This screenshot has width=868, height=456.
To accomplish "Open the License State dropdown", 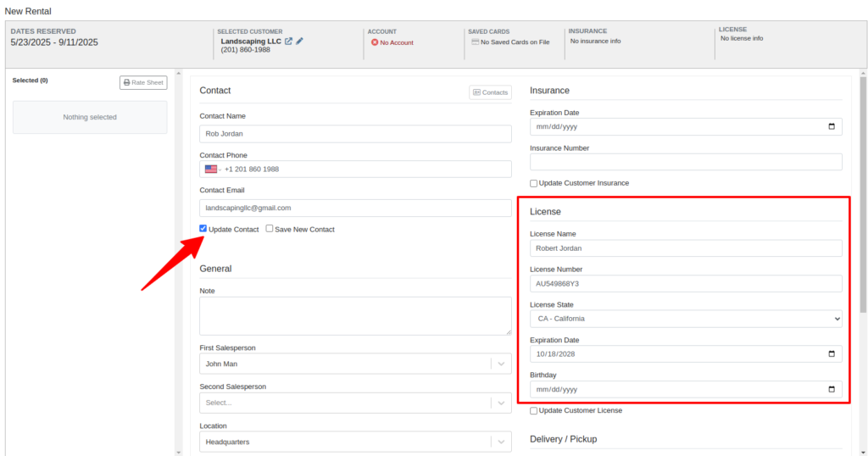I will click(x=686, y=319).
